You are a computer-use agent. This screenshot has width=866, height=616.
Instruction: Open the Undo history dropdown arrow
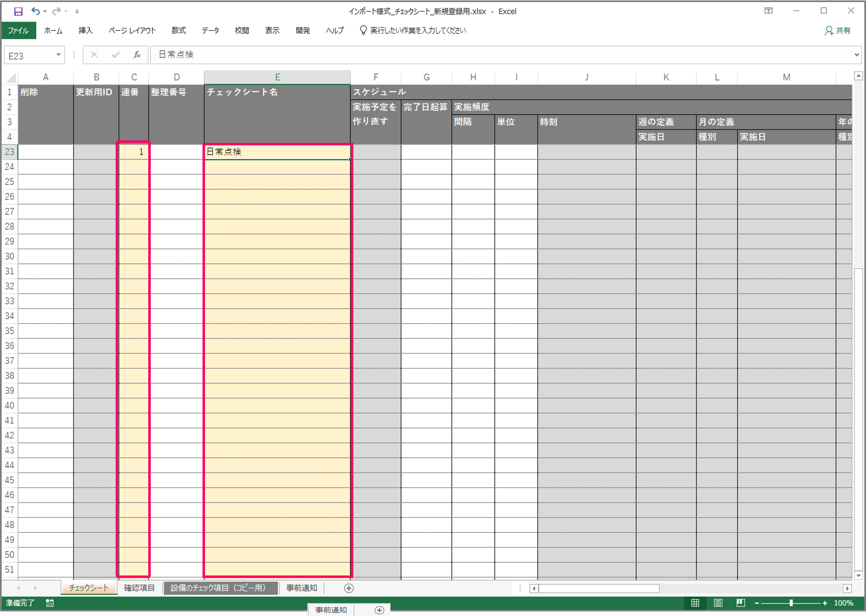(45, 12)
